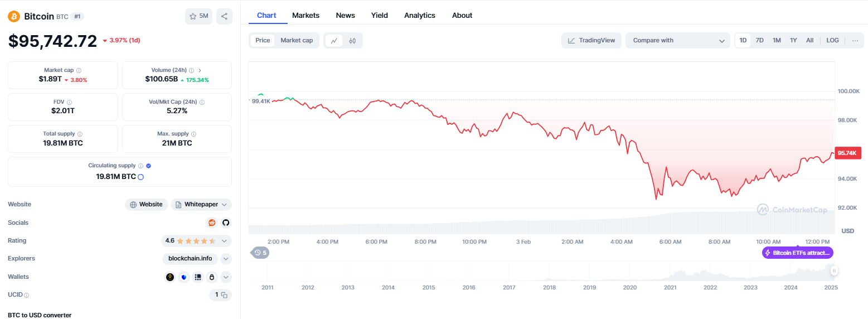Expand the blockchain.info explorers chevron
The height and width of the screenshot is (319, 868).
(x=226, y=259)
